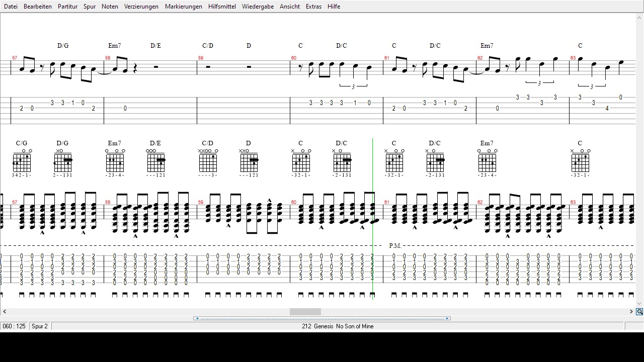The height and width of the screenshot is (362, 644).
Task: Click the left arrow of horizontal scrollbar
Action: coord(4,312)
